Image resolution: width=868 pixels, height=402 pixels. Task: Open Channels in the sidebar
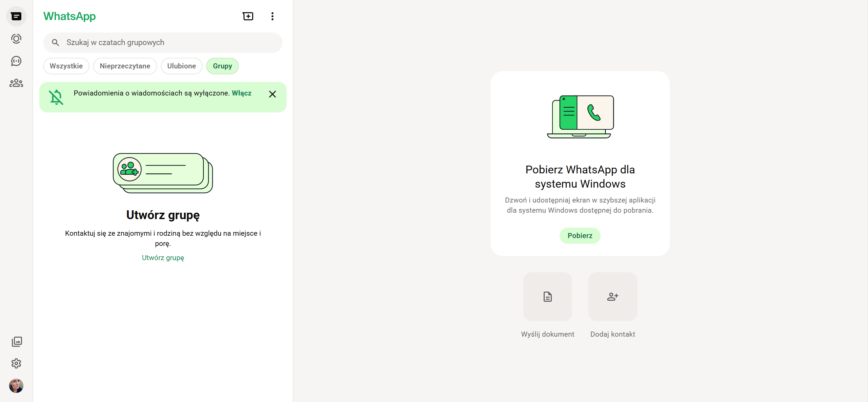(x=16, y=61)
